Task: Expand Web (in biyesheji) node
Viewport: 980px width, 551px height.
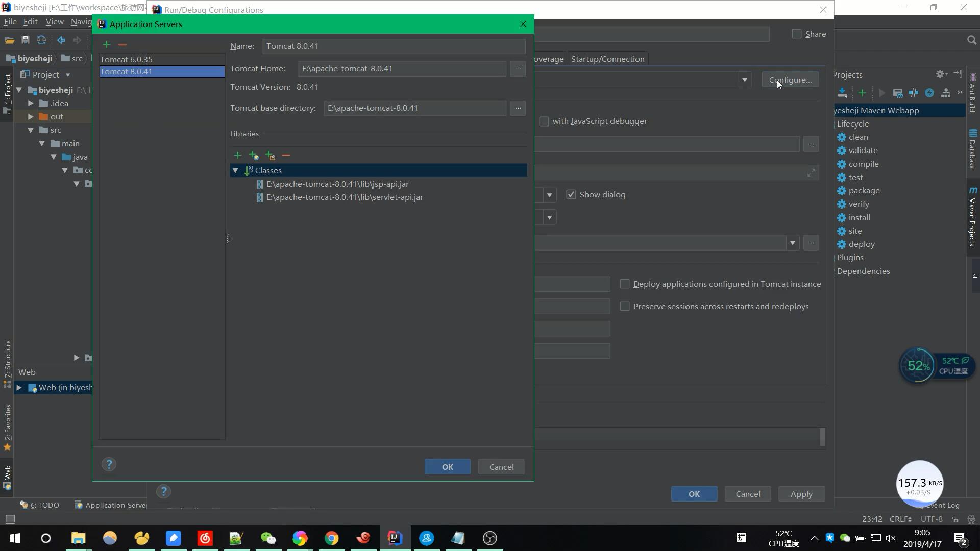Action: [19, 388]
